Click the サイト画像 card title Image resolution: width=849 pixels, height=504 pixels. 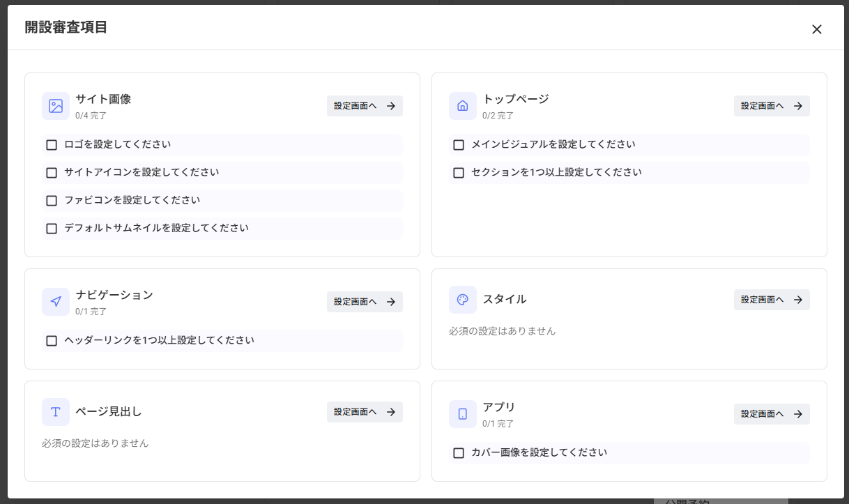[103, 99]
